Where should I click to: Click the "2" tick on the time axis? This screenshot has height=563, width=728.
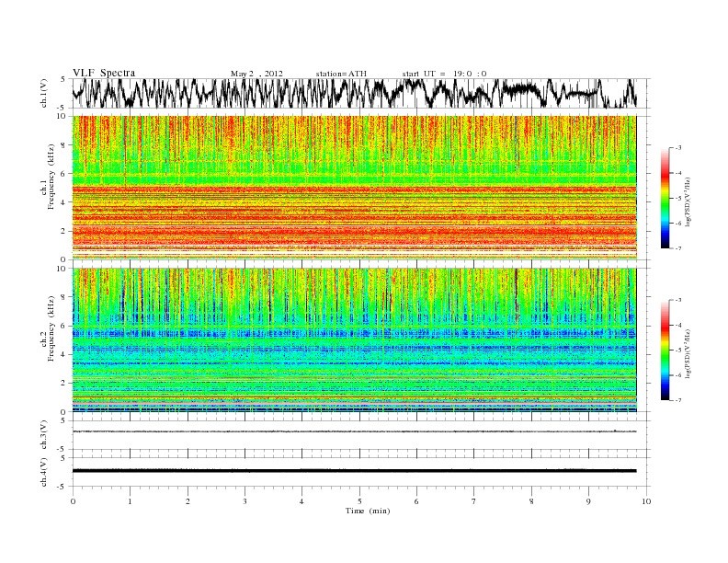188,501
